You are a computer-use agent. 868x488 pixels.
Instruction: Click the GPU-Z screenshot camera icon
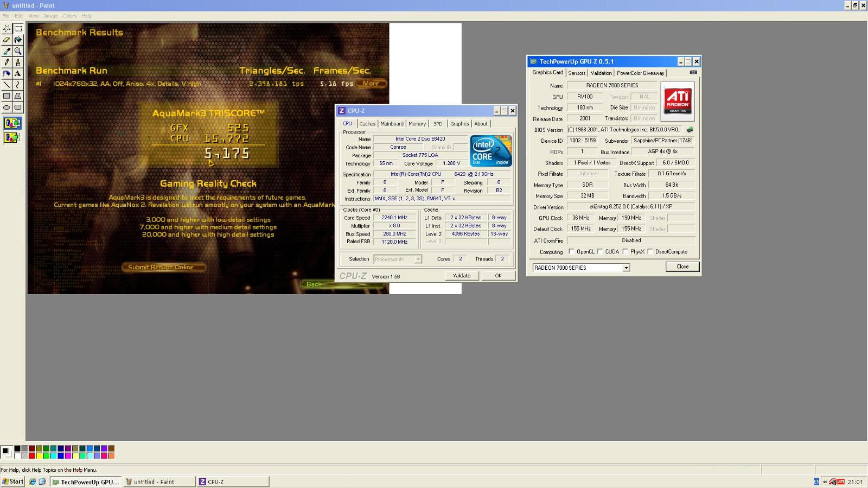tap(693, 72)
